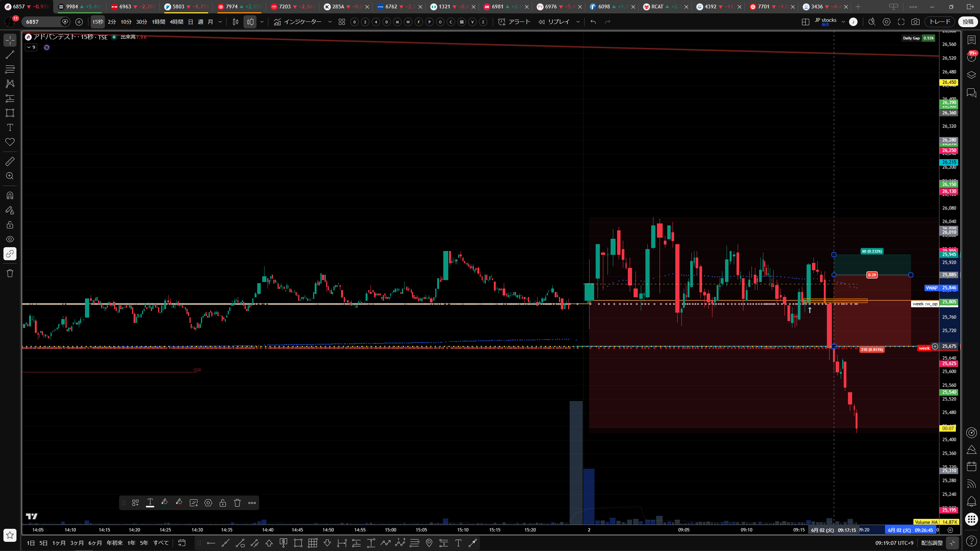Open the インジケーター indicators menu

(x=298, y=22)
